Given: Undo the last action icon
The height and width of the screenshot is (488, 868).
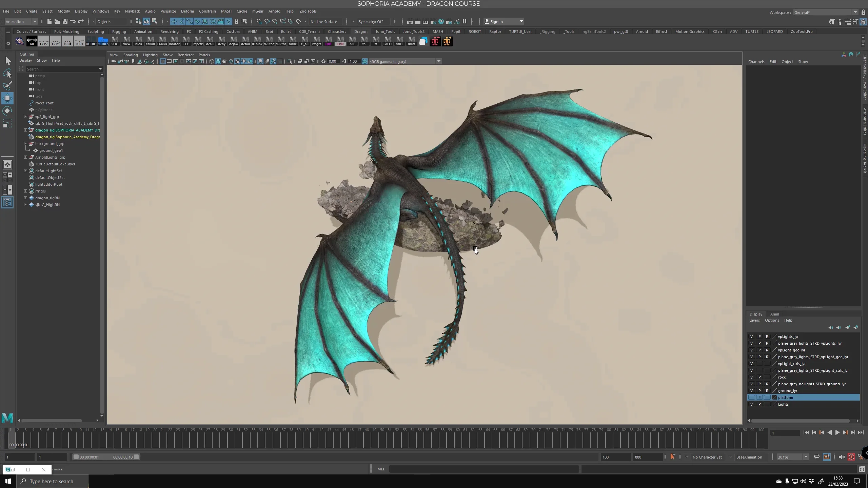Looking at the screenshot, I should [73, 21].
